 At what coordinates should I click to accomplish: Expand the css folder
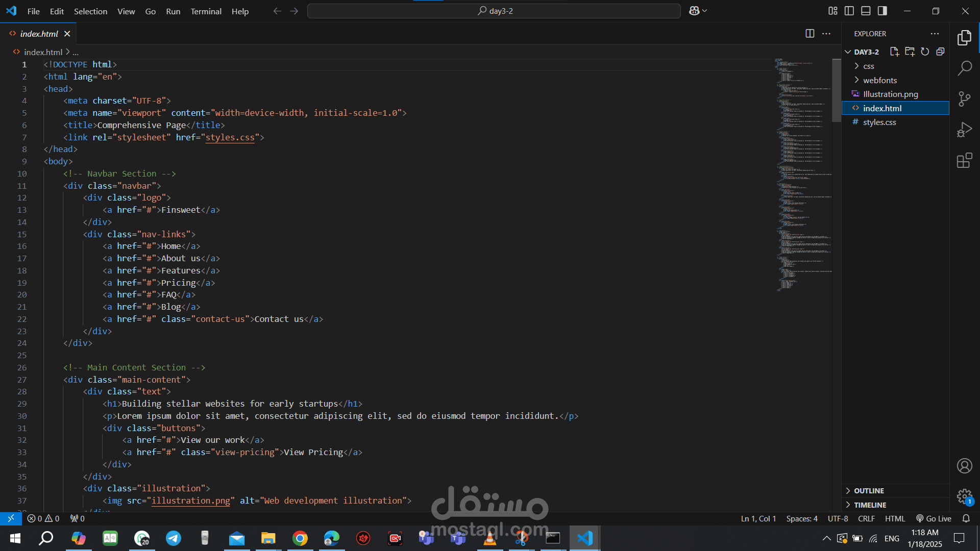coord(868,66)
